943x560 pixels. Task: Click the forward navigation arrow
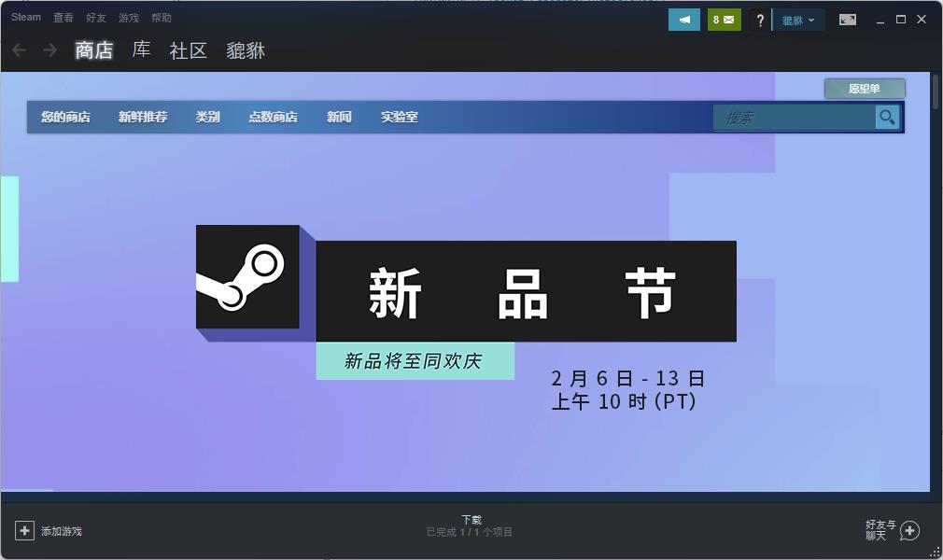click(x=50, y=50)
